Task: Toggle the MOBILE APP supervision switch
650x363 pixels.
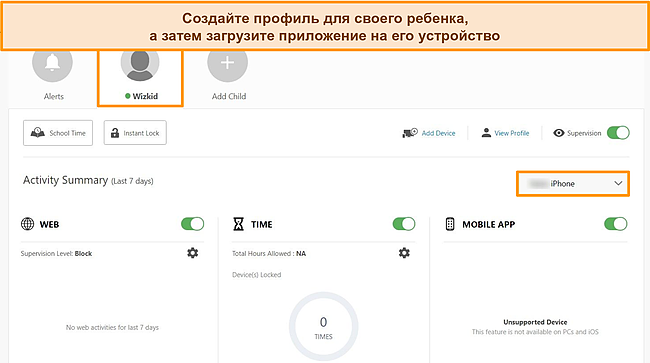Action: [x=616, y=224]
